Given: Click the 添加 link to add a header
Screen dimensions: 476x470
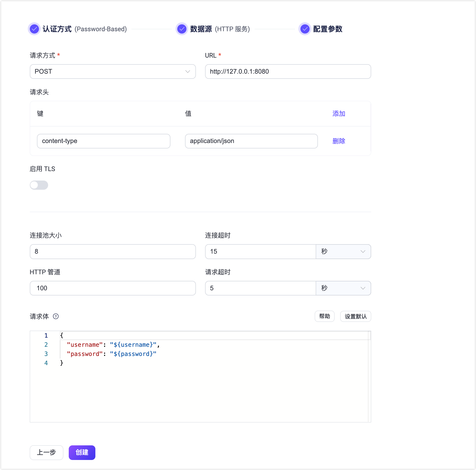Looking at the screenshot, I should click(x=339, y=113).
